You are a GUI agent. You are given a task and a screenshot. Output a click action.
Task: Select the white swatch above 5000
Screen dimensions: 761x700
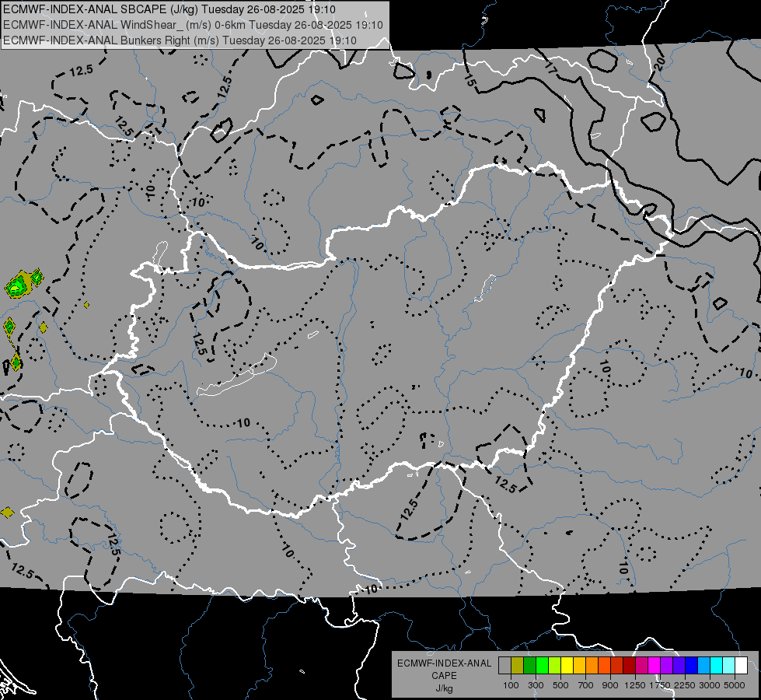click(x=742, y=665)
